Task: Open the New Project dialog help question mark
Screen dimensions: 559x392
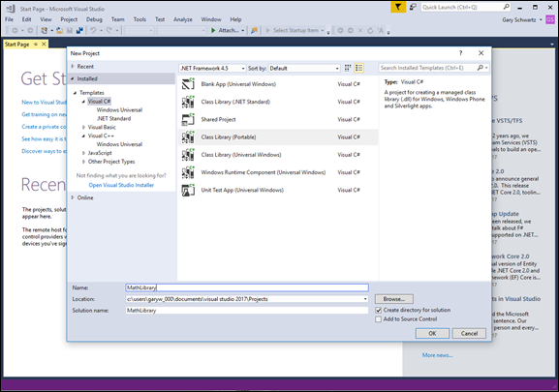Action: [x=460, y=53]
